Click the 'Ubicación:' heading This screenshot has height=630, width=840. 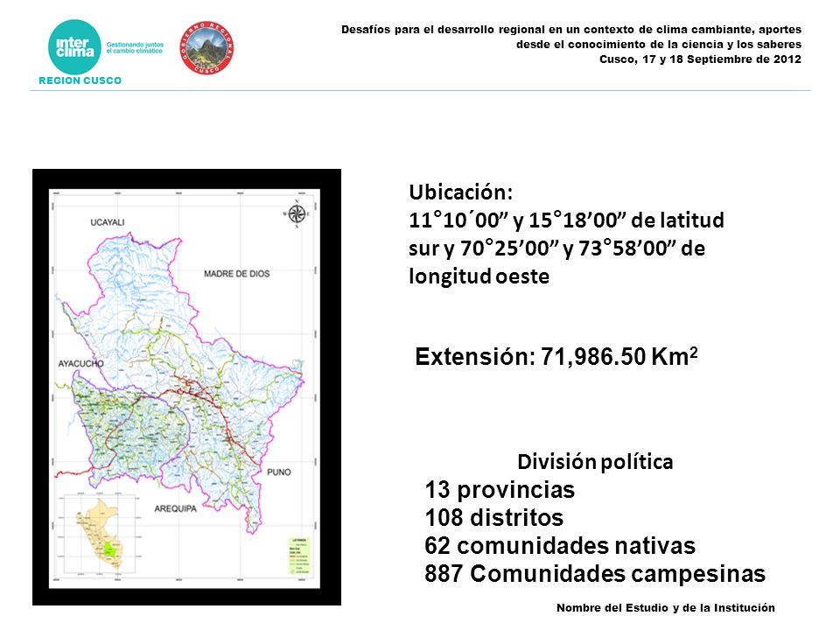pyautogui.click(x=461, y=192)
